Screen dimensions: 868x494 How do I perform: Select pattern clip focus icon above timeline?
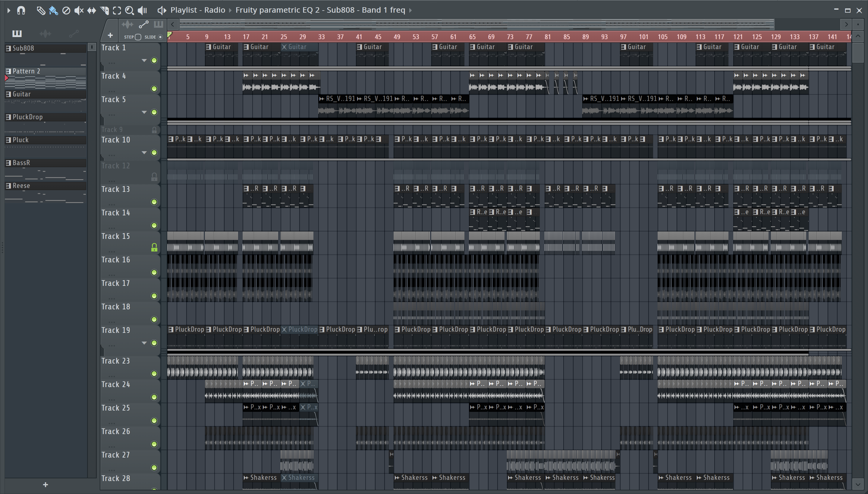coord(158,24)
